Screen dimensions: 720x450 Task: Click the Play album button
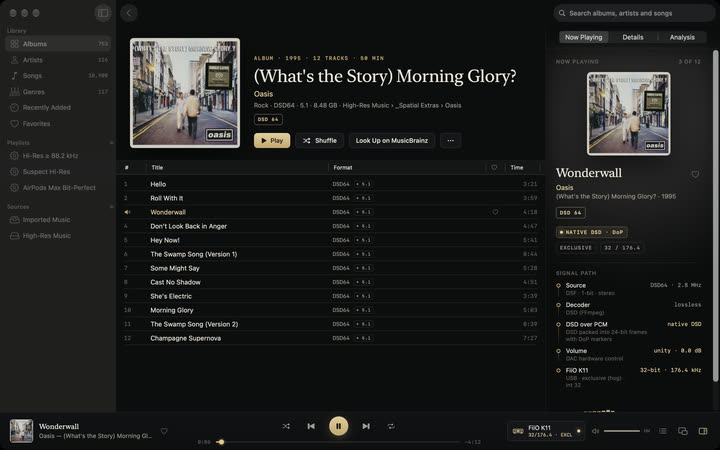[x=272, y=141]
